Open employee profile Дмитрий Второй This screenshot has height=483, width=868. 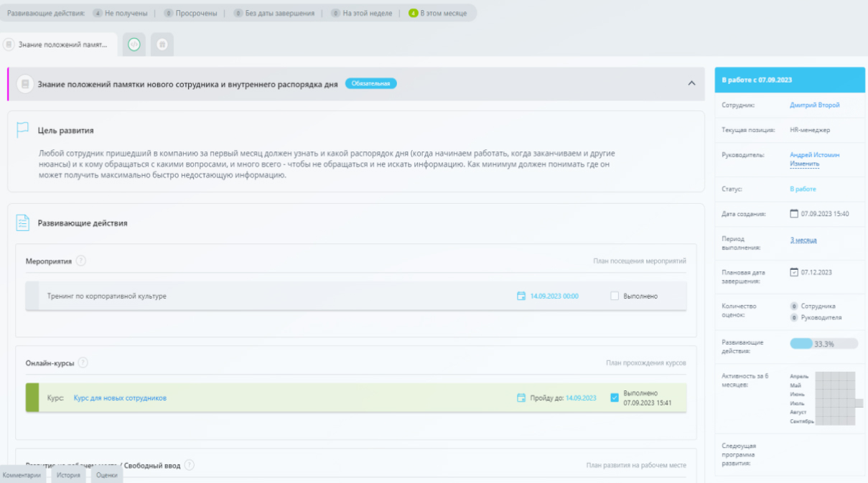(814, 105)
